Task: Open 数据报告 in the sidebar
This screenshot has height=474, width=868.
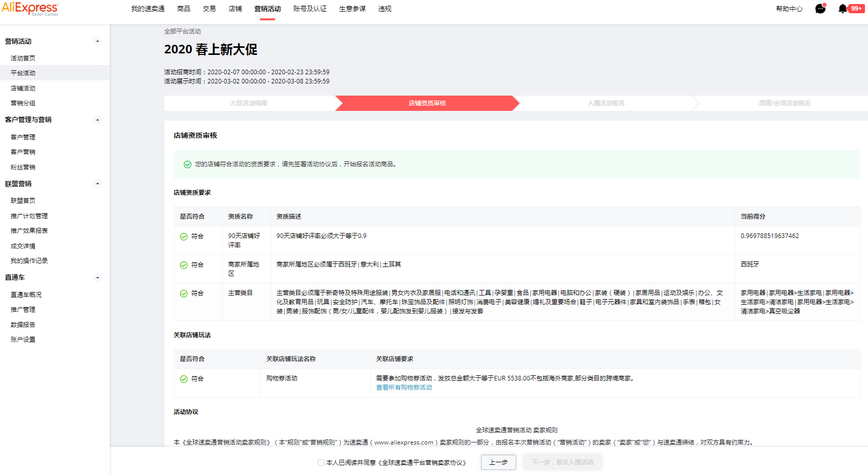Action: pos(23,325)
